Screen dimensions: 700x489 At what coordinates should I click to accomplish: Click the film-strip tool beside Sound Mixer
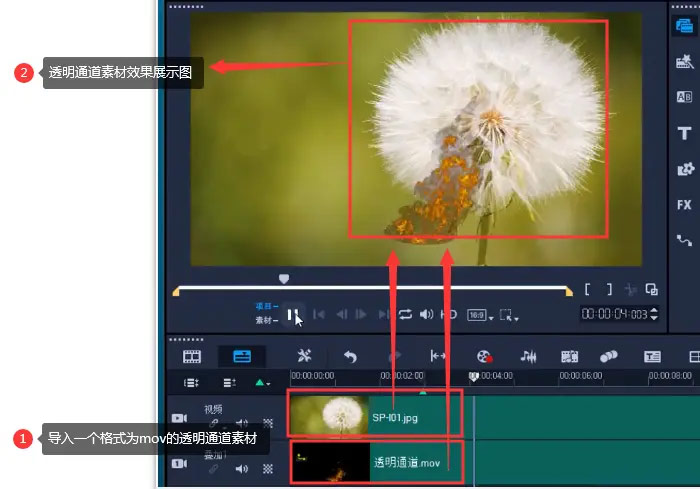[569, 356]
